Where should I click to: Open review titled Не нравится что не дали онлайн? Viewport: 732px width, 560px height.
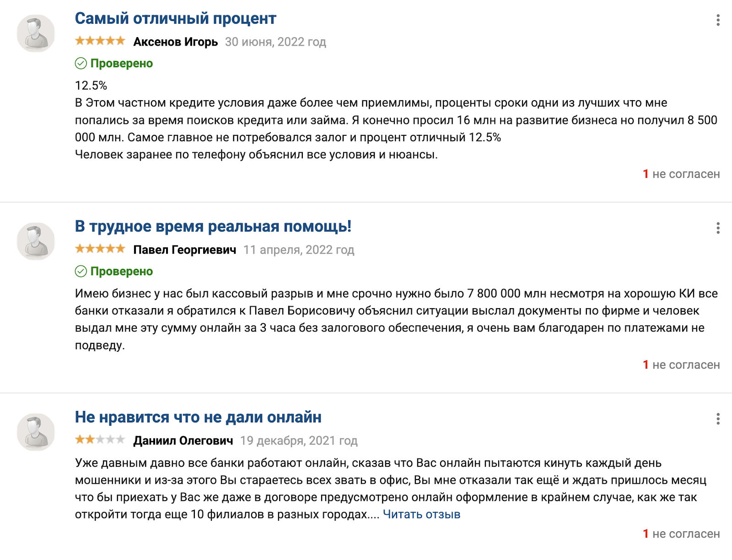tap(199, 416)
